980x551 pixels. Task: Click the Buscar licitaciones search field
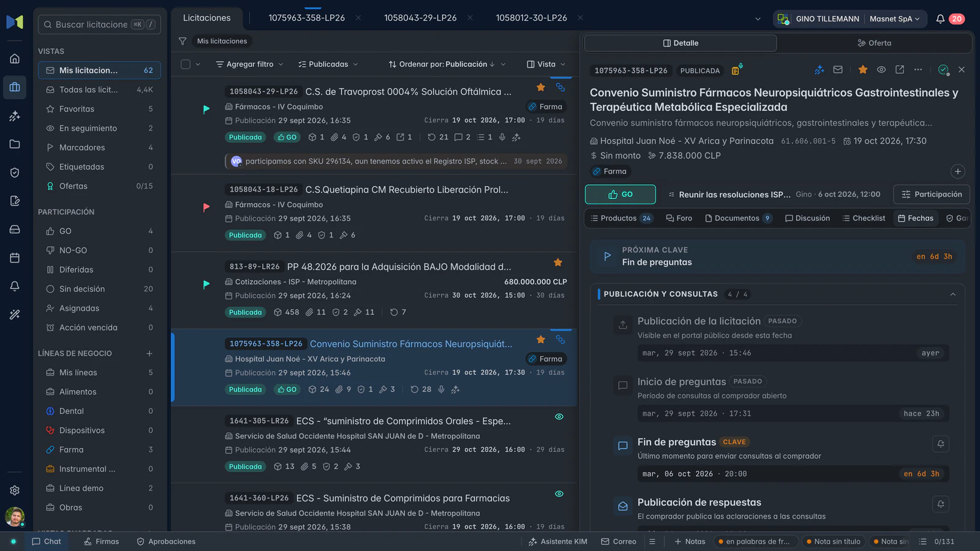99,24
